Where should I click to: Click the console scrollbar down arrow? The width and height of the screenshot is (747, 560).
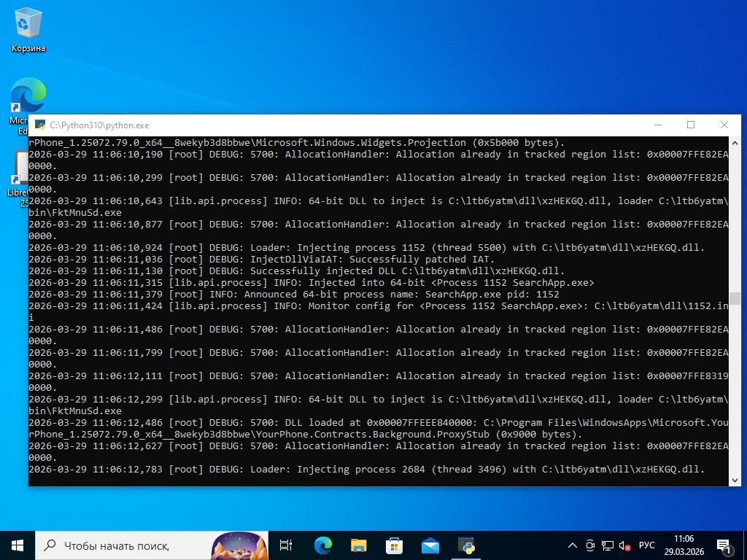pos(735,480)
